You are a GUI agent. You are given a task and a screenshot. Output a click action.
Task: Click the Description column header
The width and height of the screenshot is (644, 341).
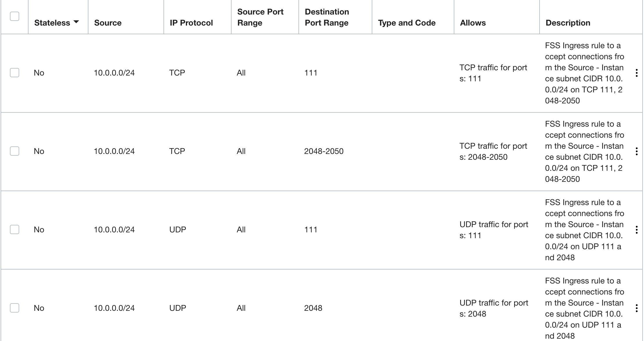(567, 22)
